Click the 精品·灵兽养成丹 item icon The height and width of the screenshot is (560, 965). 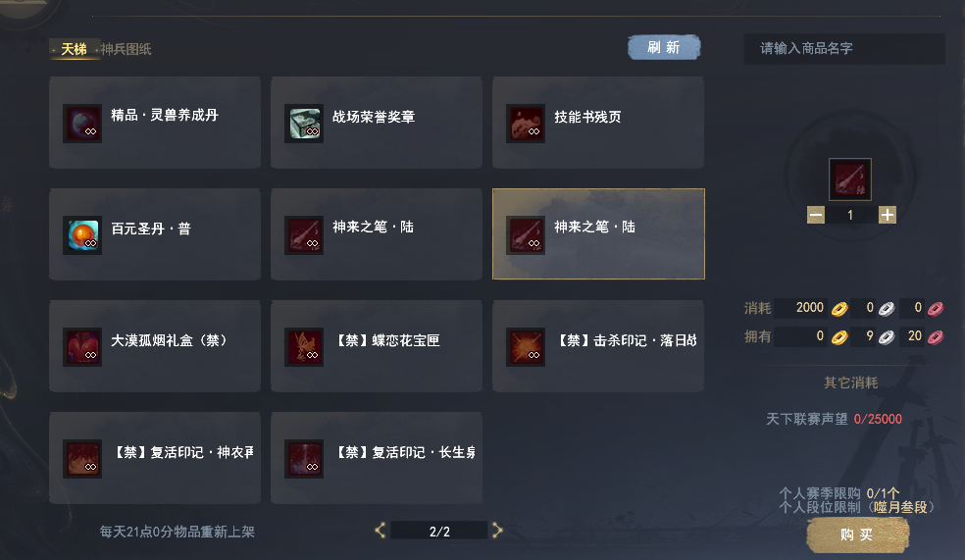82,123
